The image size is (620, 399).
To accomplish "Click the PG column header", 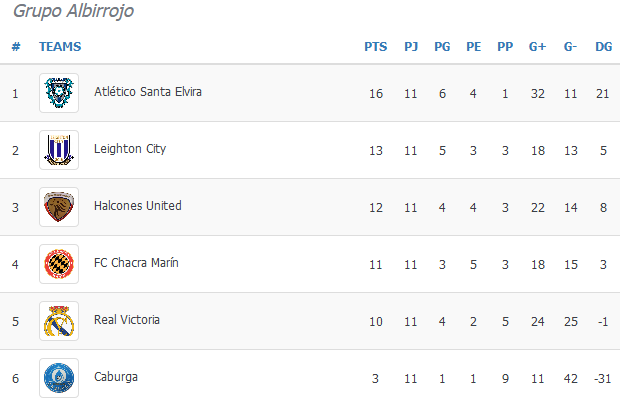I will pyautogui.click(x=442, y=47).
